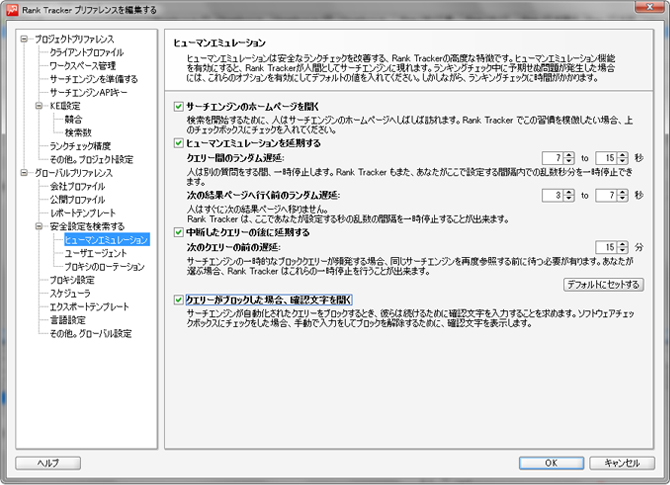Open ヘルプ button

(x=48, y=463)
